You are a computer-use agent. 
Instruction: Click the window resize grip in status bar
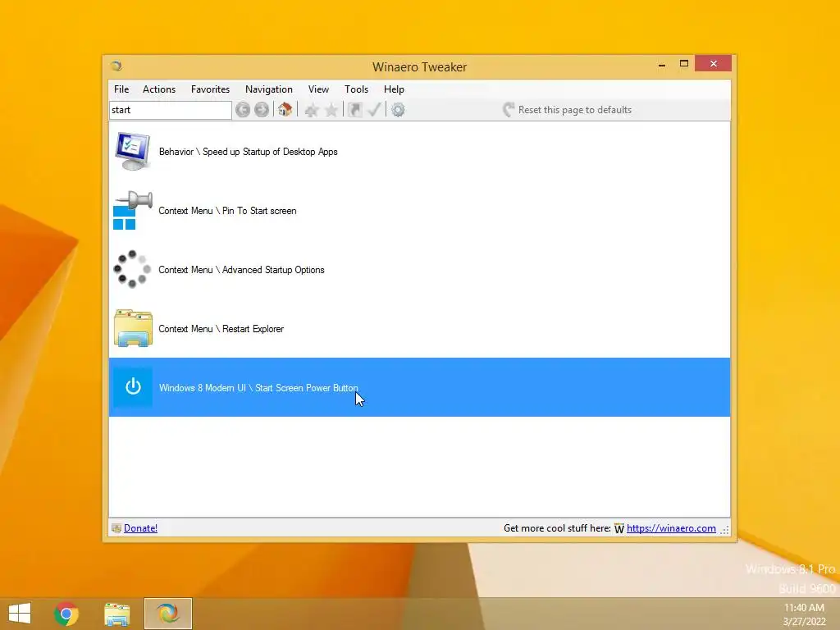725,530
